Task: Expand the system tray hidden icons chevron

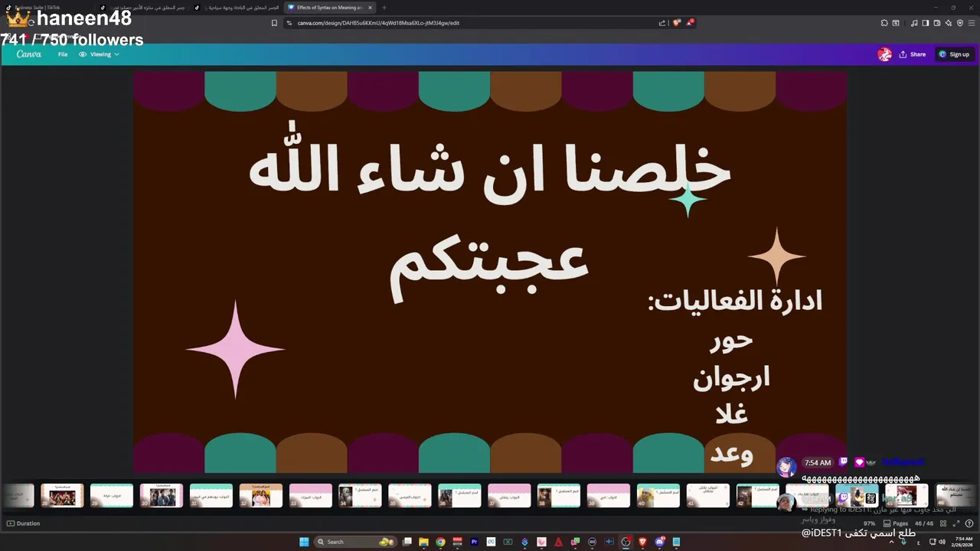Action: pyautogui.click(x=891, y=542)
